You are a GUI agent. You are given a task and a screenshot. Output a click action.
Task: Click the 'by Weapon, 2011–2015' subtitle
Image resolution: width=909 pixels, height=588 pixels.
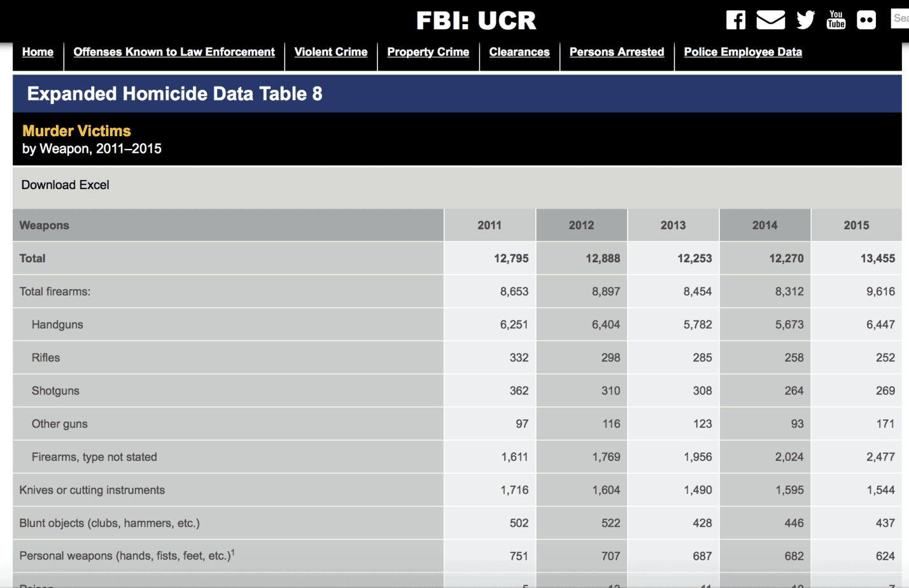click(x=92, y=149)
